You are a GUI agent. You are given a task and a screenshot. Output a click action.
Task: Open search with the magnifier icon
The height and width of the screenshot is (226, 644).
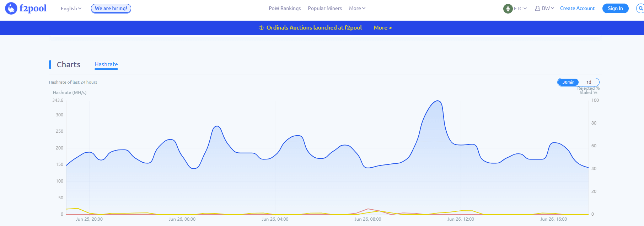[x=640, y=9]
